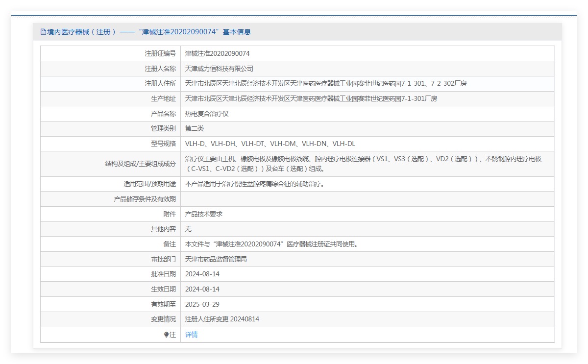
Task: Click the bullet icon beside 注
Action: click(167, 335)
